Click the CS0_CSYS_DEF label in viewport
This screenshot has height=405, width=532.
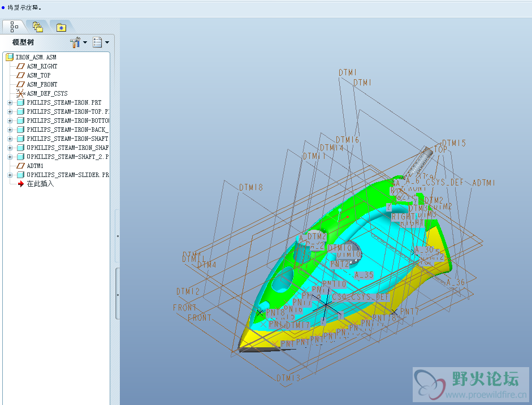pos(361,297)
